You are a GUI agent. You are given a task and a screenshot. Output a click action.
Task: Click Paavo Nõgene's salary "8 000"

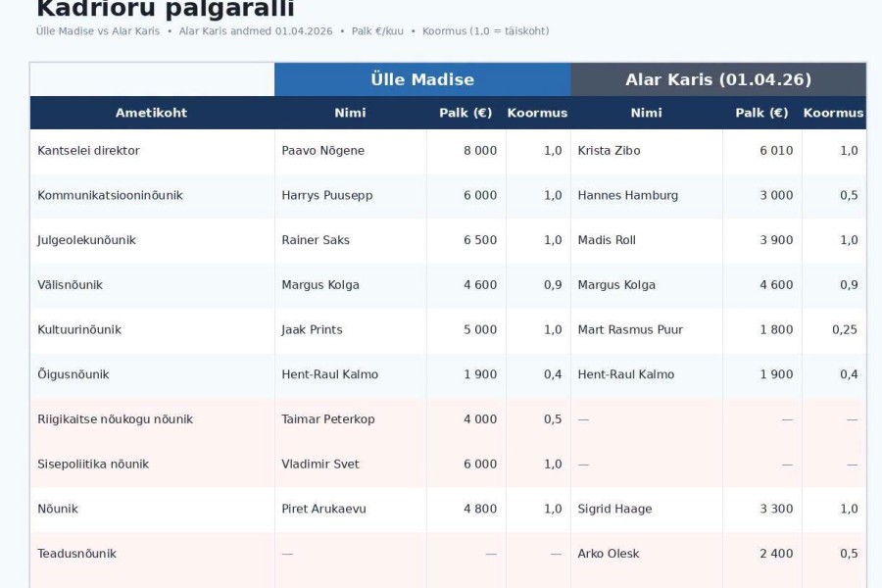[480, 151]
